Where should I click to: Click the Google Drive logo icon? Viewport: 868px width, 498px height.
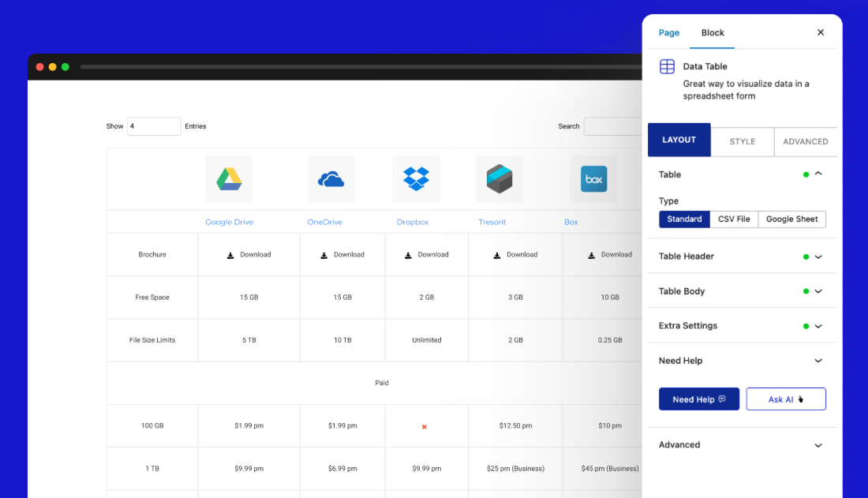(x=229, y=179)
